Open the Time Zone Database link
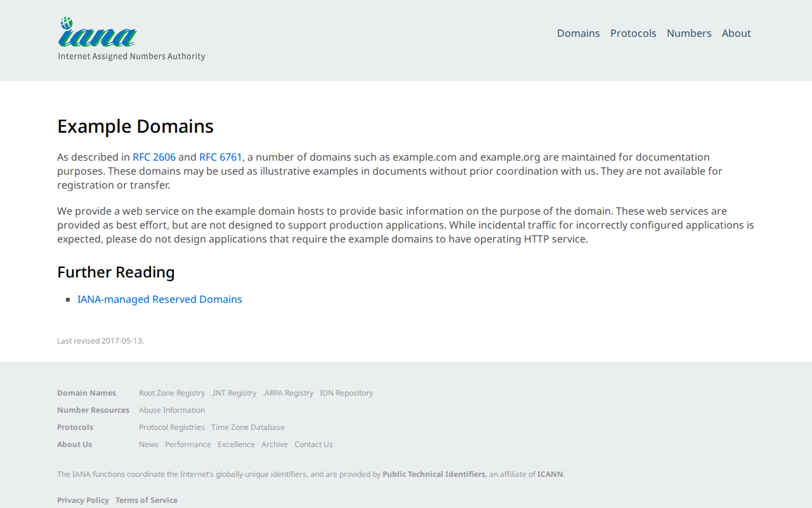The image size is (812, 508). [248, 427]
